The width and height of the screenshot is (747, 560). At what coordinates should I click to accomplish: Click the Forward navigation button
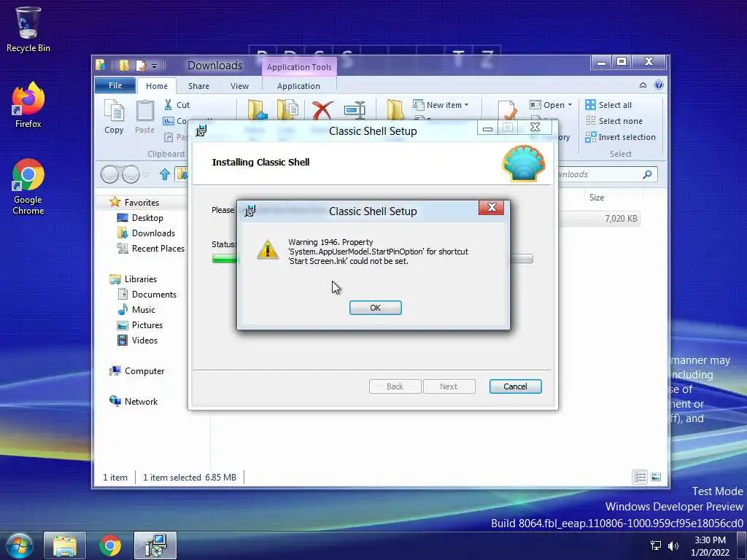pyautogui.click(x=131, y=174)
